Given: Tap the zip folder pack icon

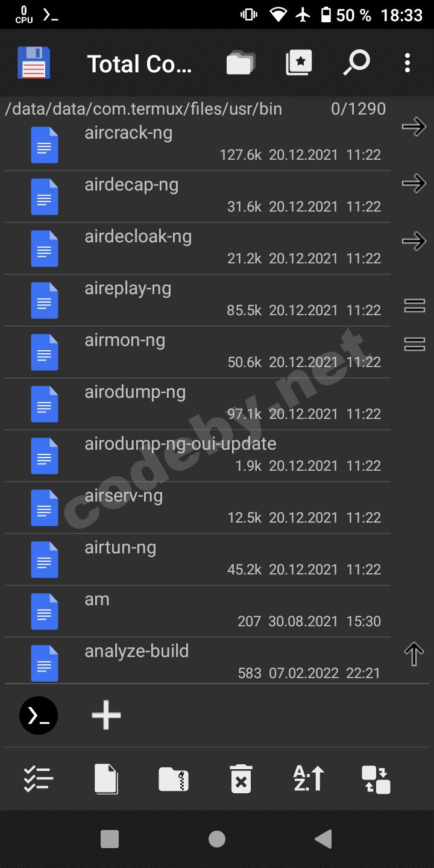Looking at the screenshot, I should coord(174,779).
